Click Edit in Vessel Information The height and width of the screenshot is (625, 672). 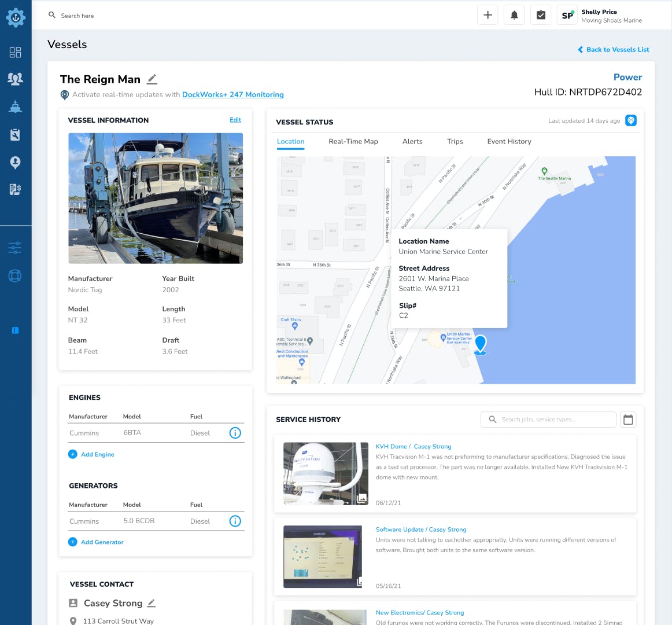[235, 120]
